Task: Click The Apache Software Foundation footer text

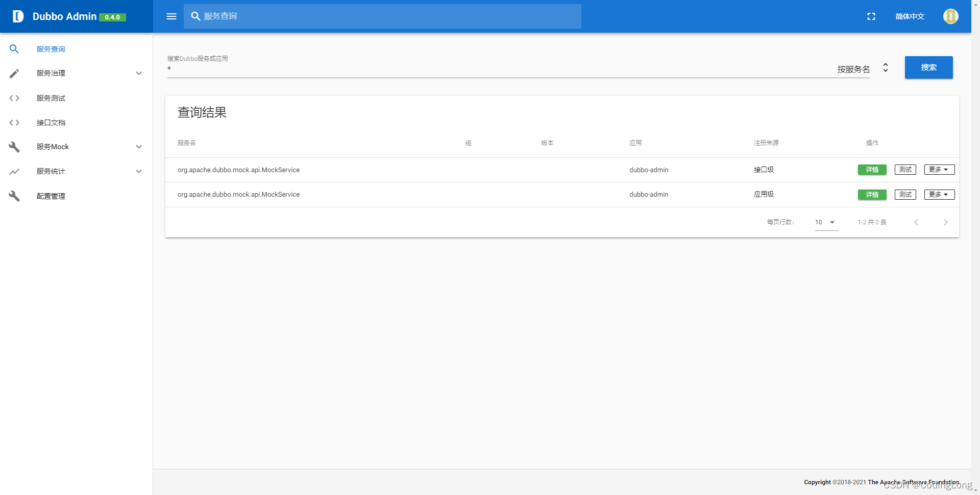Action: pyautogui.click(x=913, y=482)
